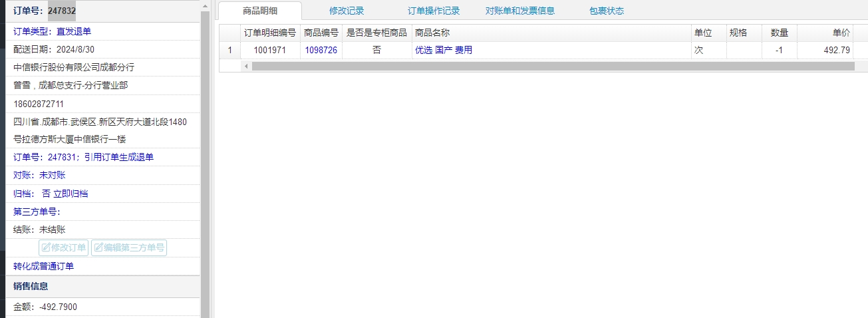
Task: Open the 订单操作记录 tab
Action: (x=434, y=11)
